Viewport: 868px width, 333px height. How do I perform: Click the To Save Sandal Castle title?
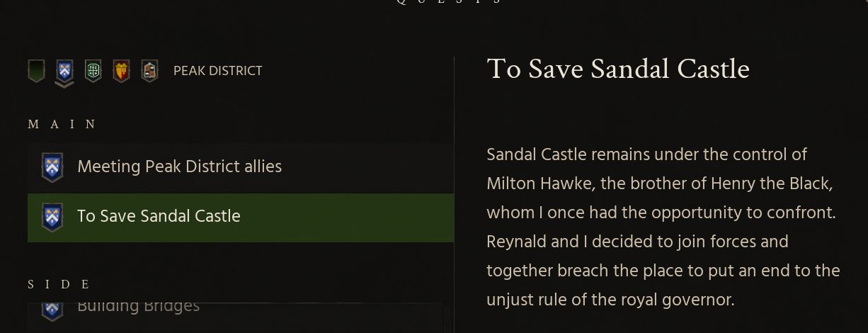pyautogui.click(x=617, y=69)
